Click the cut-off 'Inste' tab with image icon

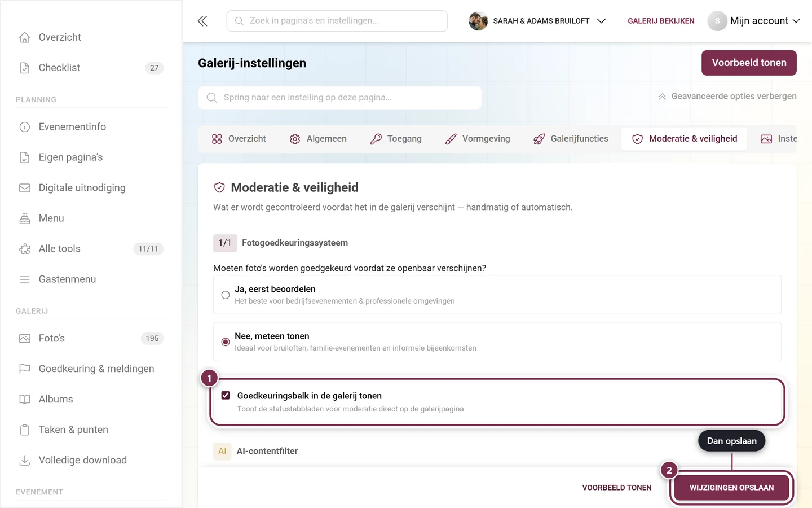tap(778, 139)
